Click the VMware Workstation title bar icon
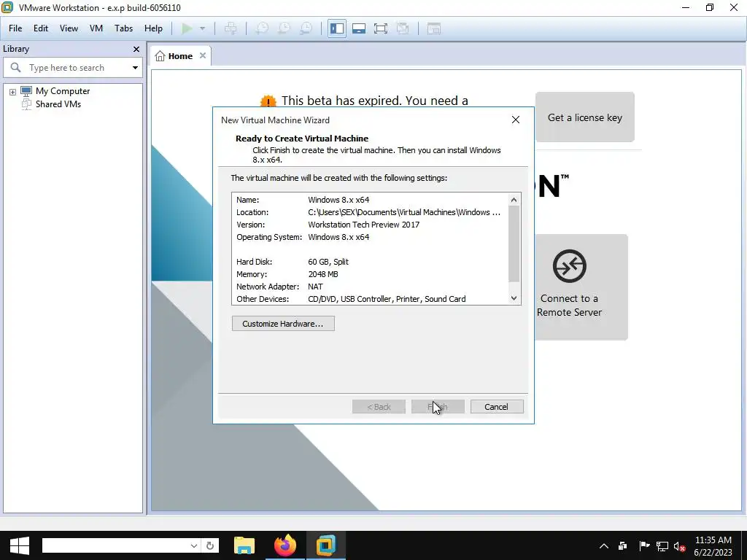The height and width of the screenshot is (560, 747). 7,7
